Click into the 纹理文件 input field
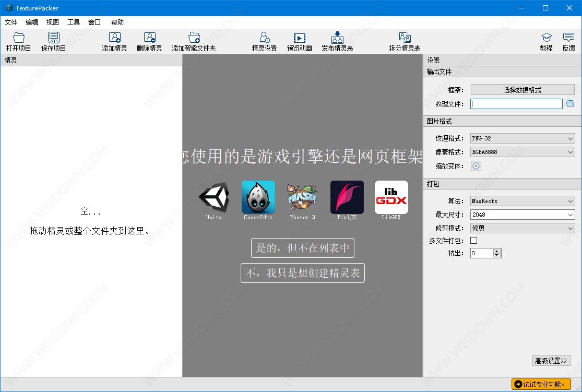 point(516,104)
